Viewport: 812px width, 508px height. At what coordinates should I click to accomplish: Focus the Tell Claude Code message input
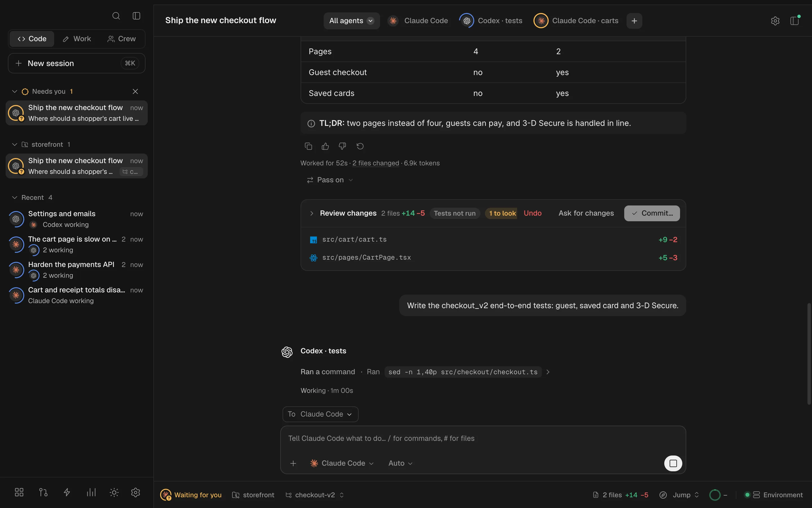coord(483,439)
